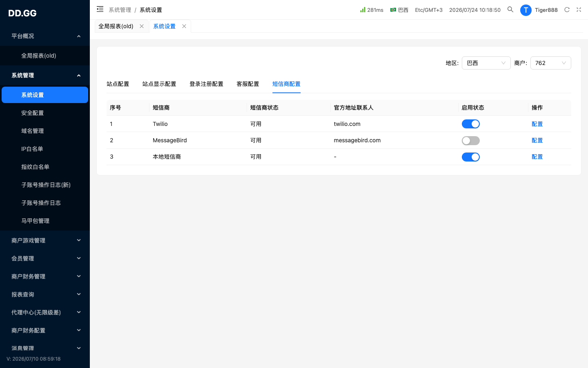588x368 pixels.
Task: Disable the 本地短信商 provider switch
Action: (471, 157)
